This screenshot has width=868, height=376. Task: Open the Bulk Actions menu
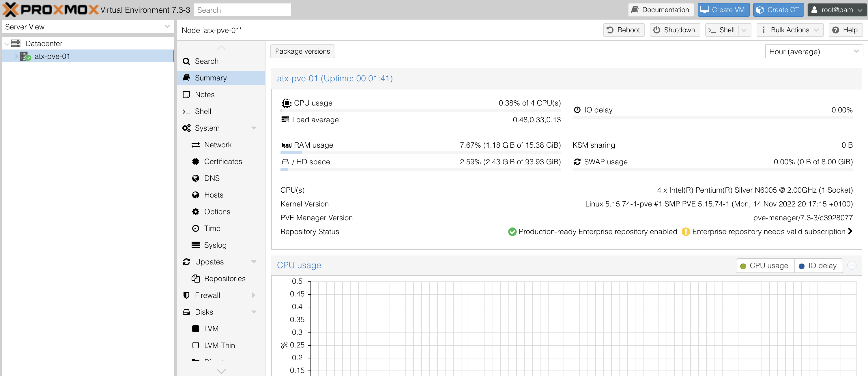(x=790, y=30)
